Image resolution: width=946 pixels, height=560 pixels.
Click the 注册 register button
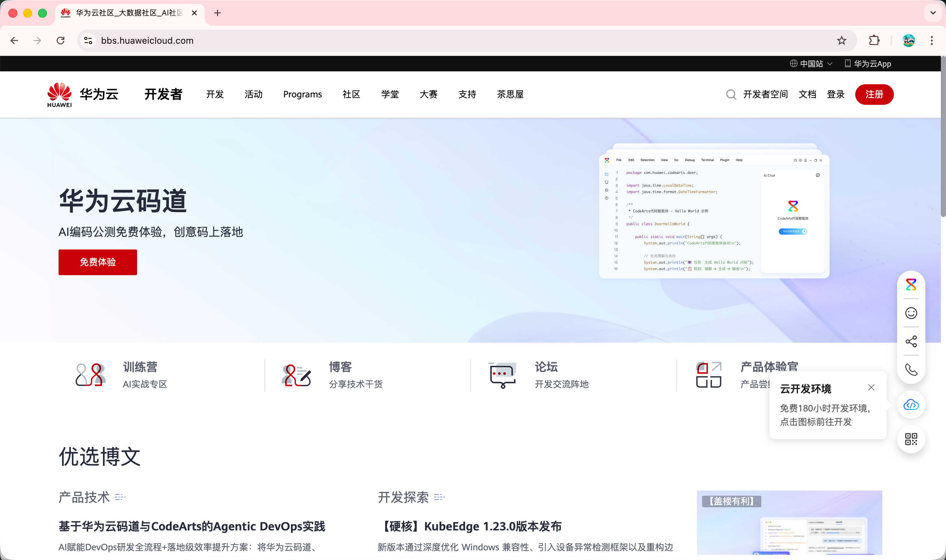[874, 94]
